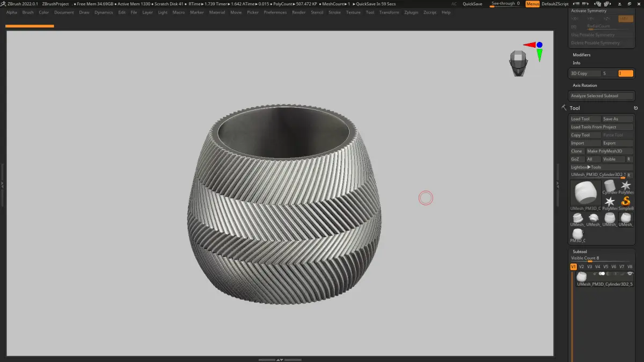
Task: Click Make PolyMesh3D button
Action: [610, 151]
